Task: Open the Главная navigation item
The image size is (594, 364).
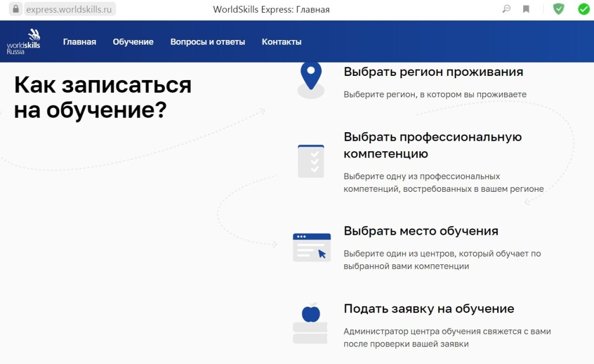Action: 79,42
